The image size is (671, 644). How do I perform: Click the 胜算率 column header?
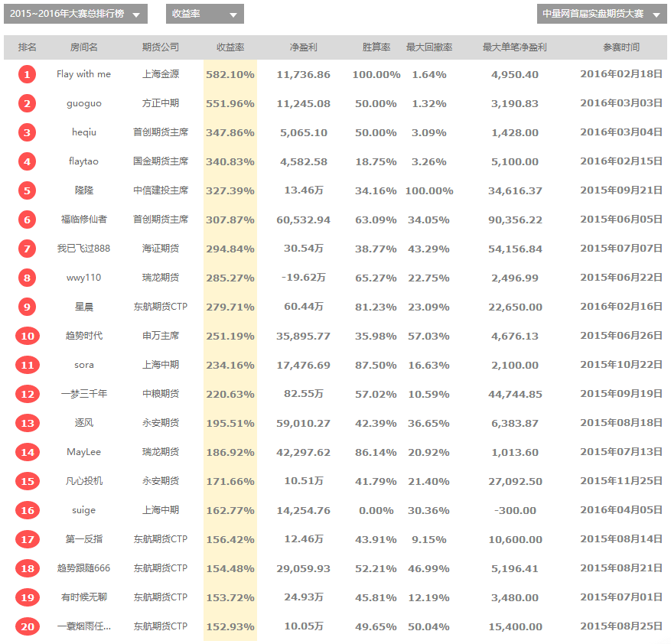[376, 47]
